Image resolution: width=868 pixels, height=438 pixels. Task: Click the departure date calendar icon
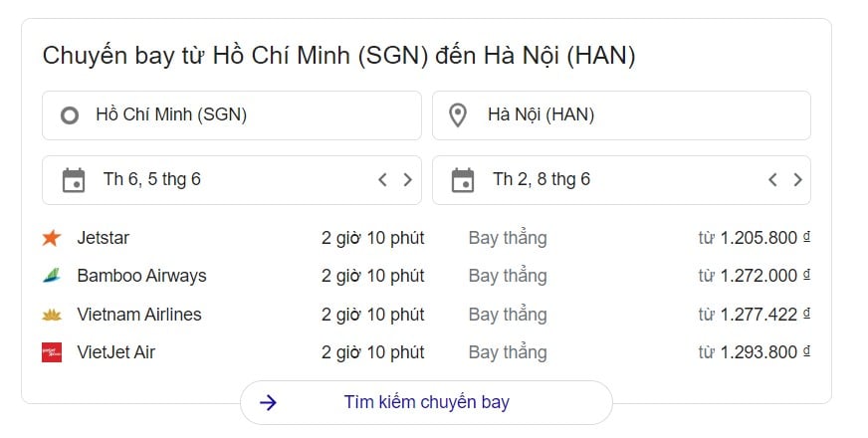(x=74, y=180)
